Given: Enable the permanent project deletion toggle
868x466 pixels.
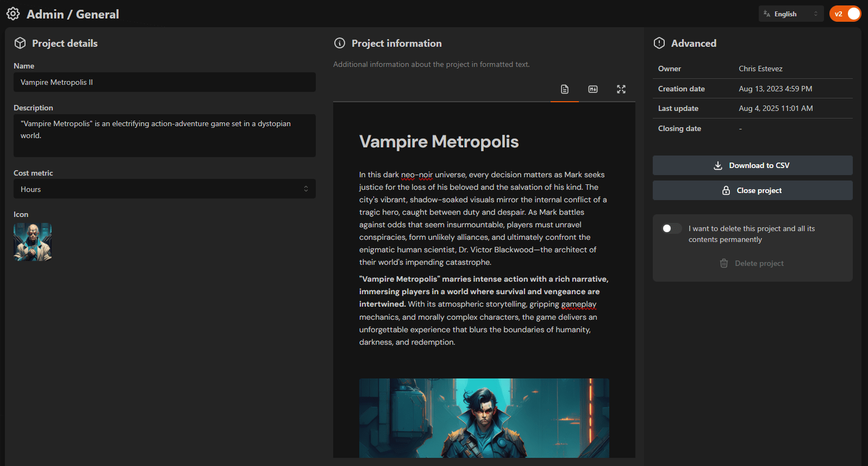Looking at the screenshot, I should 671,228.
